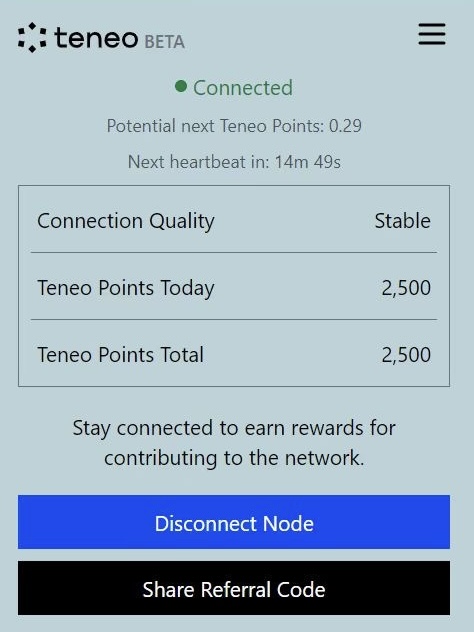Click the Next heartbeat countdown timer
The height and width of the screenshot is (632, 474).
(x=234, y=162)
